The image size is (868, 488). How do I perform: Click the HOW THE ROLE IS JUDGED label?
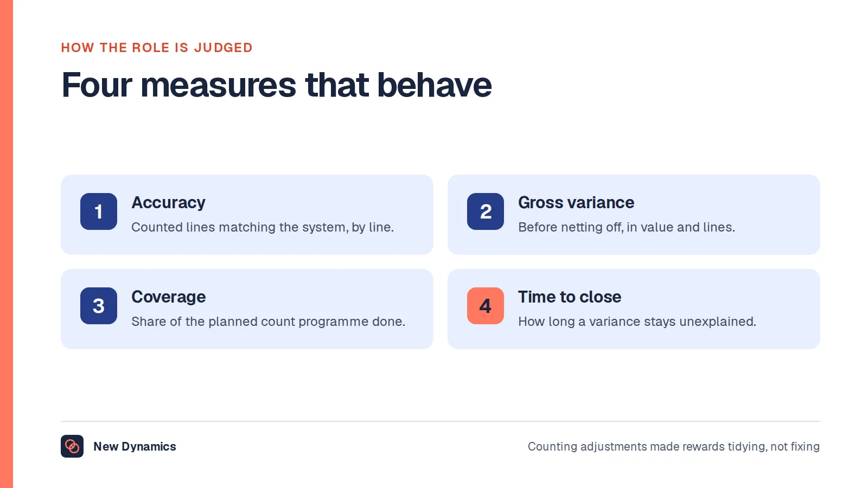pyautogui.click(x=157, y=48)
